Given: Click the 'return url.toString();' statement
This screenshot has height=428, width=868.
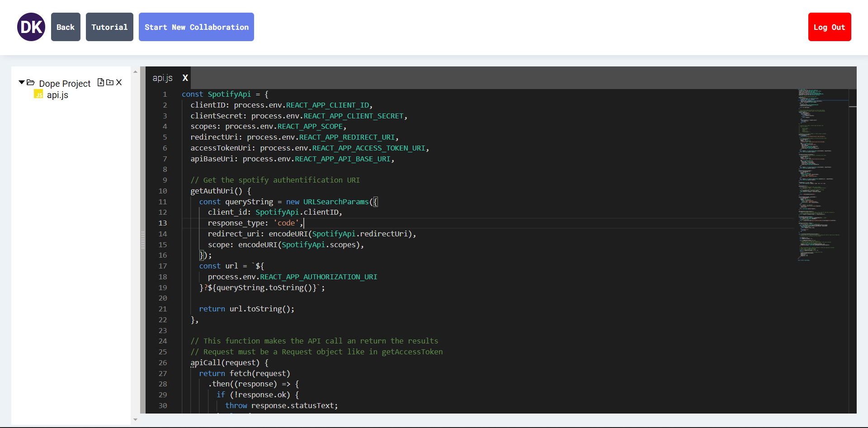Looking at the screenshot, I should tap(247, 309).
